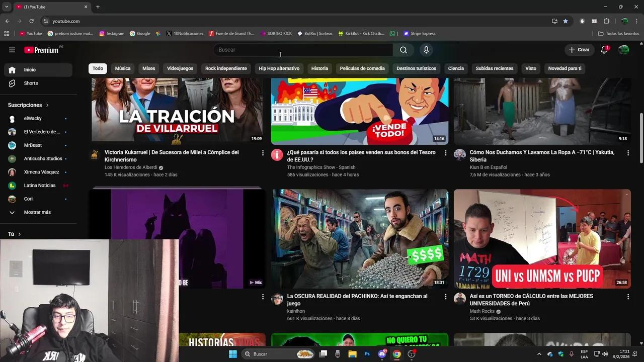Screen dimensions: 644x362
Task: Open The Infographics Show Spanish channel
Action: (321, 167)
